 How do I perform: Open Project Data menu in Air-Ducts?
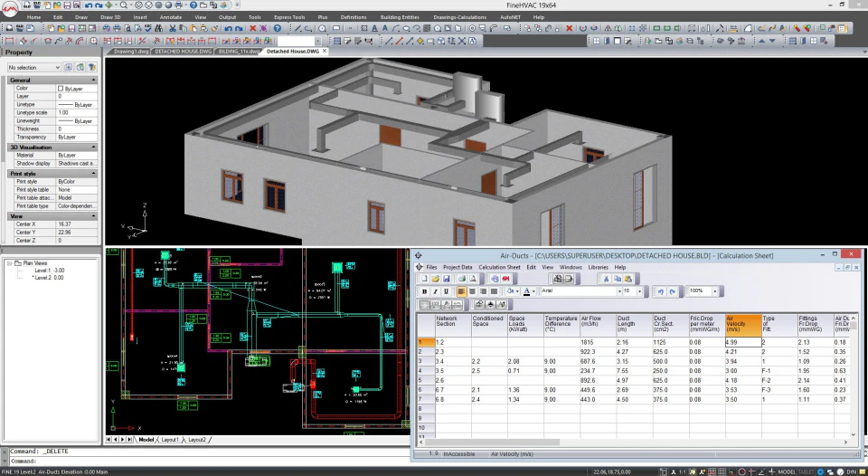pyautogui.click(x=458, y=267)
